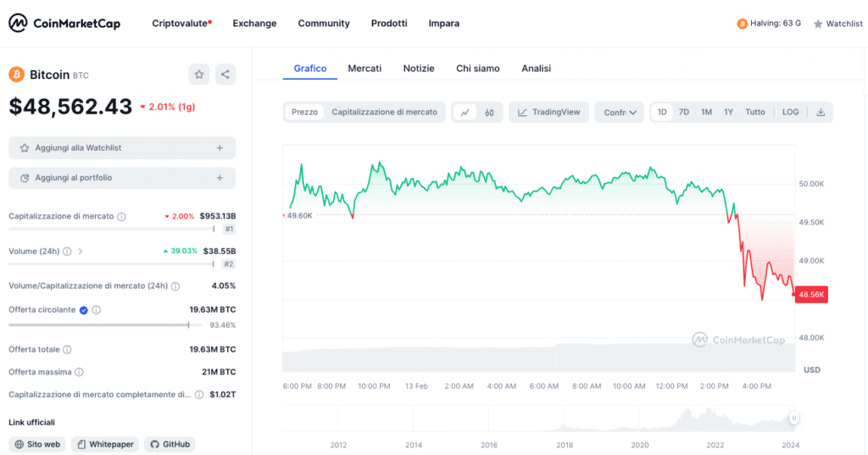
Task: Click the $48,562.43 price value
Action: (x=70, y=106)
